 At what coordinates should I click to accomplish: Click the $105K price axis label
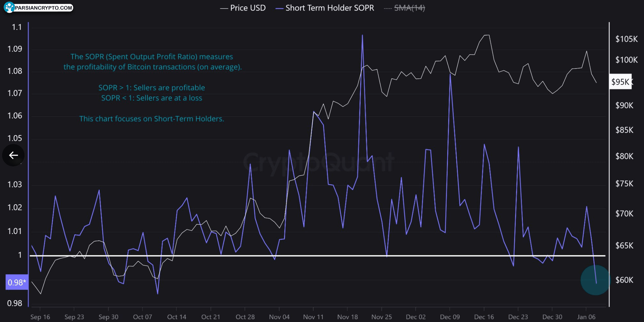coord(626,39)
